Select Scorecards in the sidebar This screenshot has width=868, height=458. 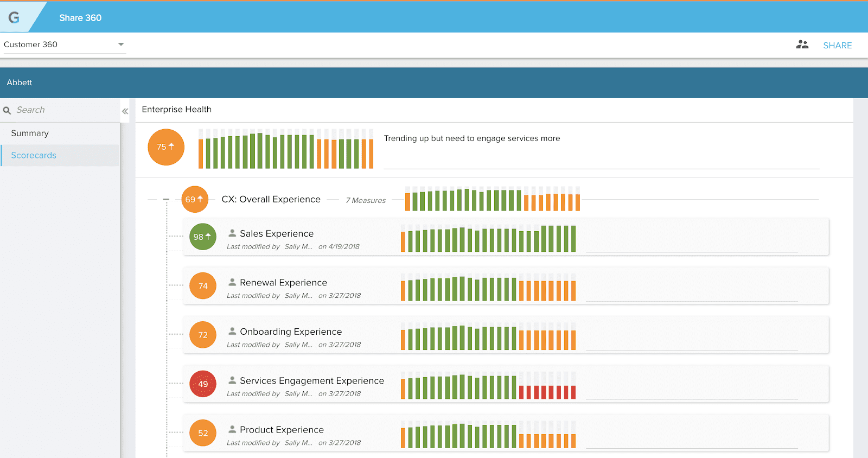pyautogui.click(x=34, y=156)
